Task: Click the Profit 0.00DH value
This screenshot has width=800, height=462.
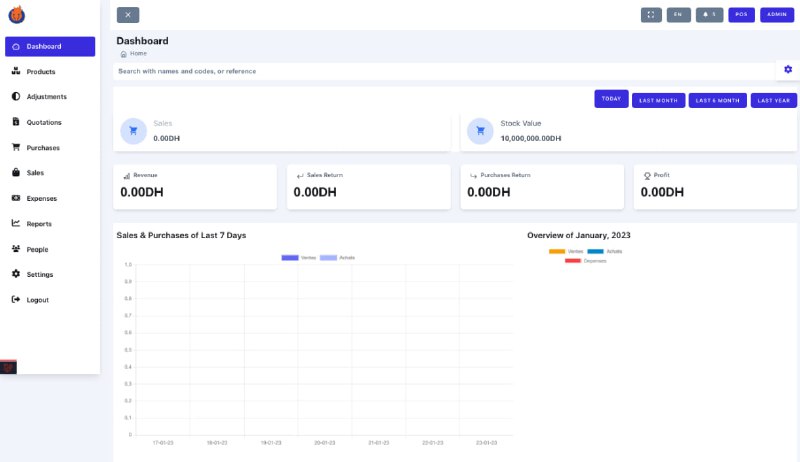Action: pyautogui.click(x=662, y=192)
